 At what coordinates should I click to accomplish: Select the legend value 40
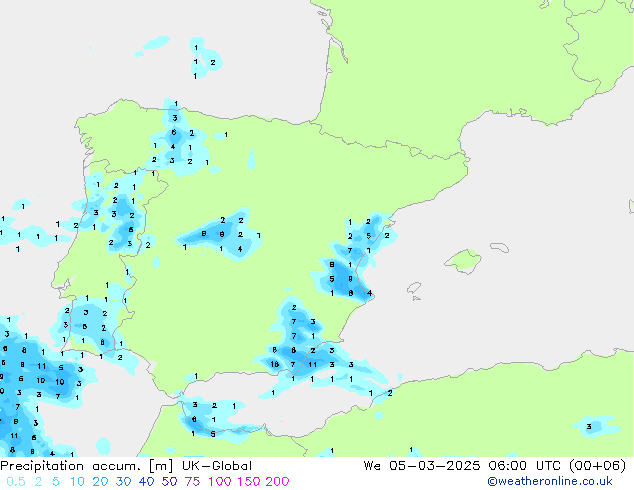coord(146,482)
